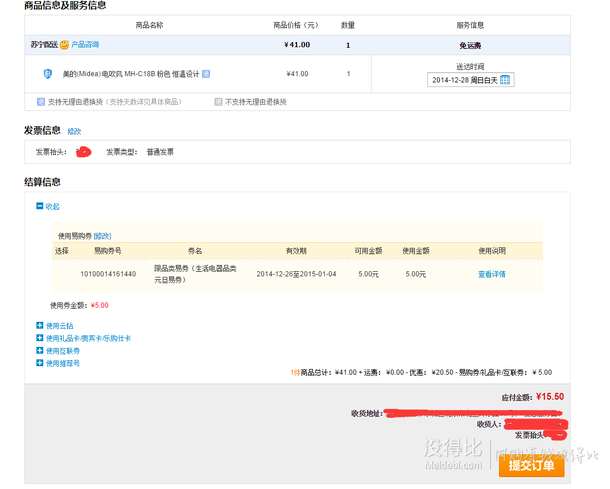This screenshot has height=489, width=610.
Task: Click the smiley face icon beside 产品咨询
Action: point(65,45)
